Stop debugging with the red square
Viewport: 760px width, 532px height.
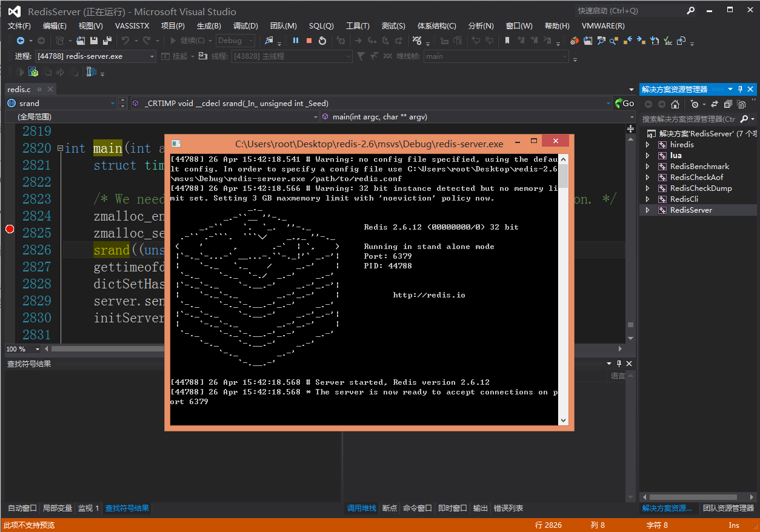[309, 41]
